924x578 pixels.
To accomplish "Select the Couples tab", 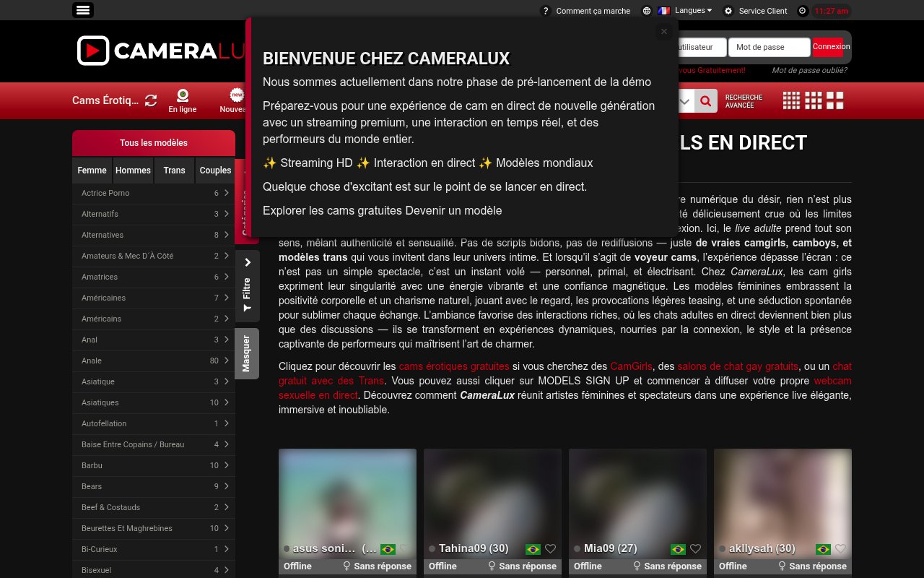I will 215,171.
